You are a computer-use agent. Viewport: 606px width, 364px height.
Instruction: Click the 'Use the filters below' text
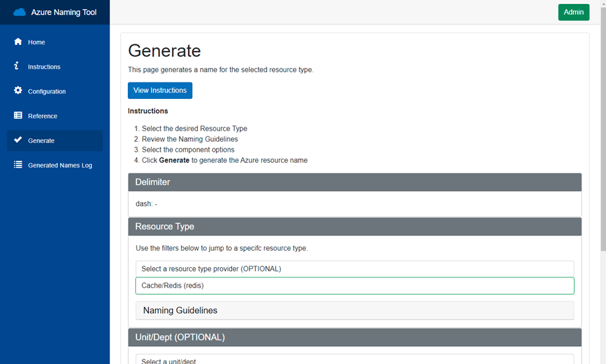click(x=222, y=249)
